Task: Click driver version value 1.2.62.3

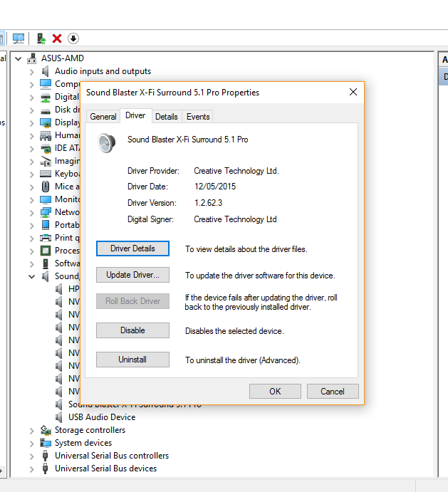Action: click(208, 203)
